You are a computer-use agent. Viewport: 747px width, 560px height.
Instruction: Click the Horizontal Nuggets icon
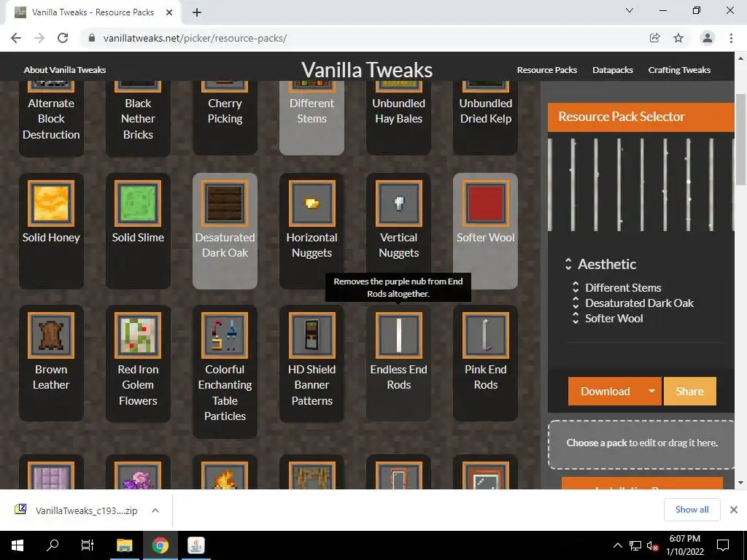pos(311,203)
